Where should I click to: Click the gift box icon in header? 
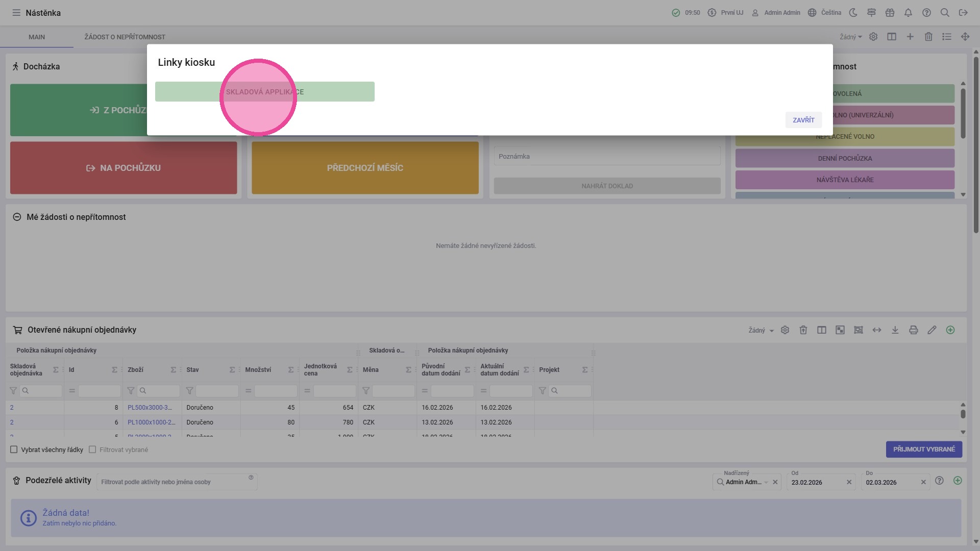coord(890,13)
